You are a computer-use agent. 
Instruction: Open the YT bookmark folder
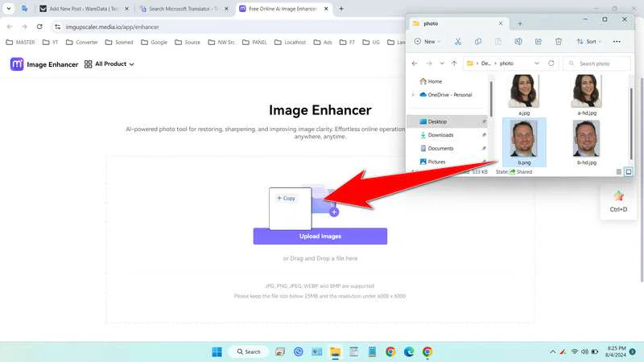click(x=51, y=43)
